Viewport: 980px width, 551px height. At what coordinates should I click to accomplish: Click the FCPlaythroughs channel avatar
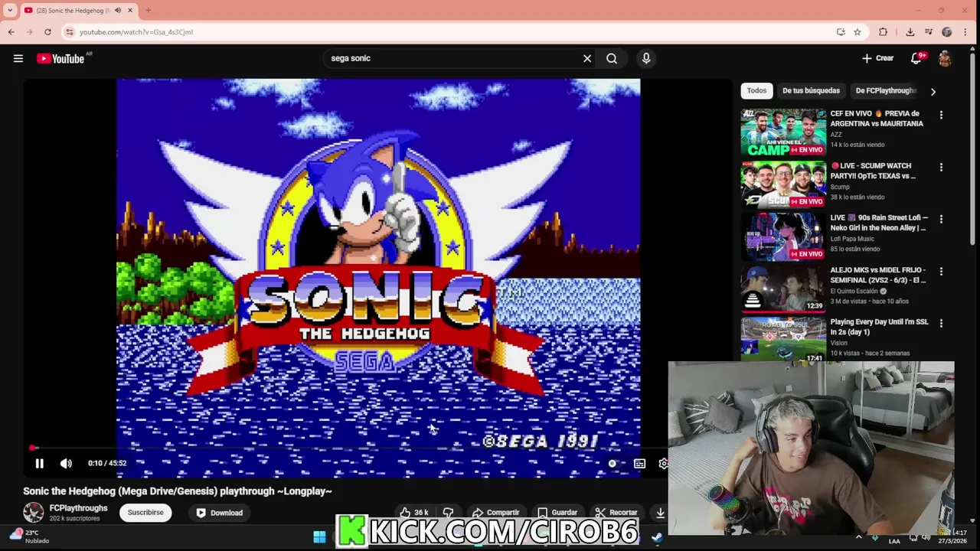pos(34,512)
